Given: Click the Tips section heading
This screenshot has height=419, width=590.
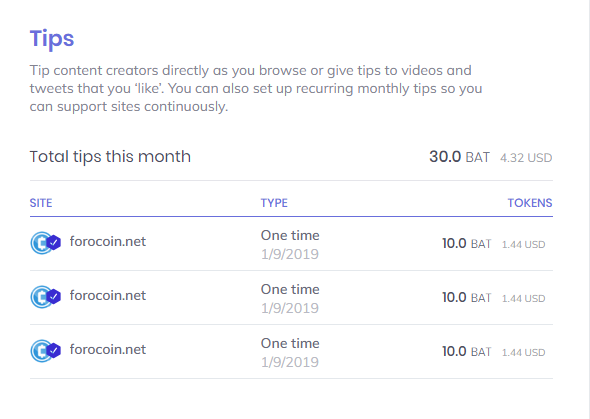Looking at the screenshot, I should coord(52,39).
